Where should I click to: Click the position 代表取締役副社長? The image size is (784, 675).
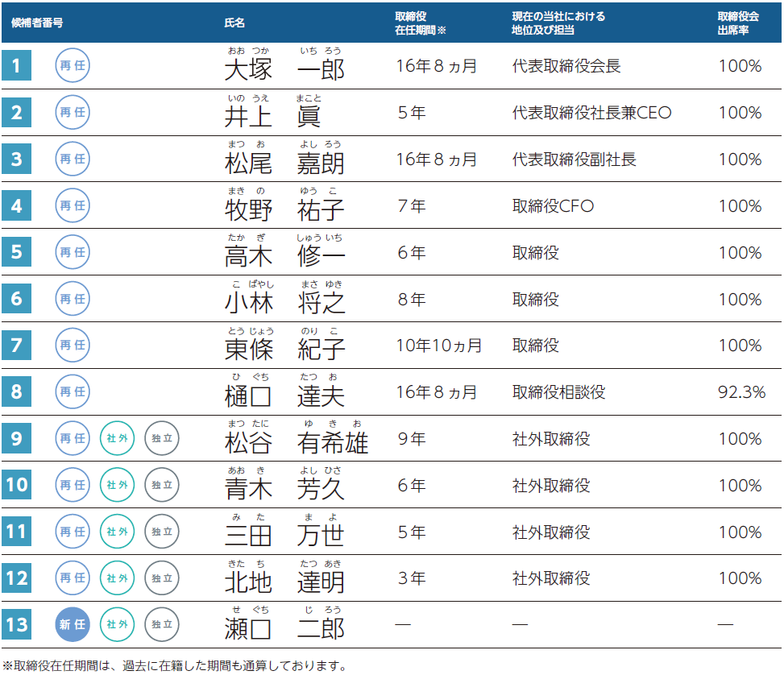pos(574,159)
